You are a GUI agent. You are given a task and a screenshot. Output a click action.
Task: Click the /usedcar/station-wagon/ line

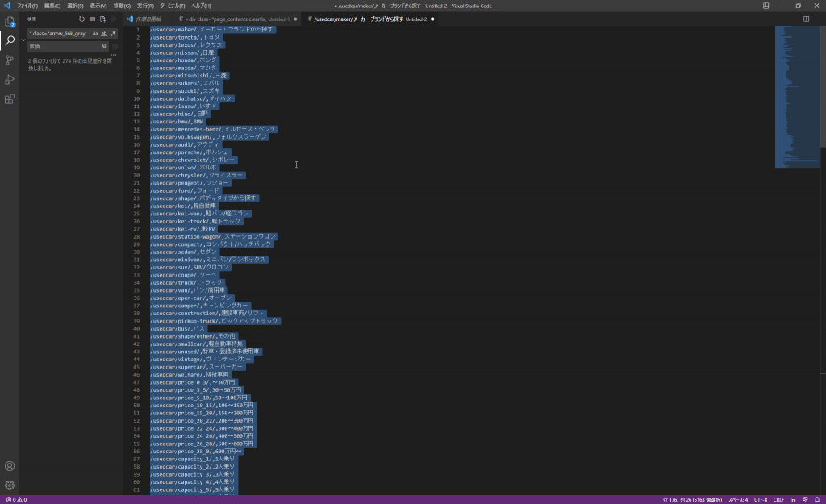(213, 236)
